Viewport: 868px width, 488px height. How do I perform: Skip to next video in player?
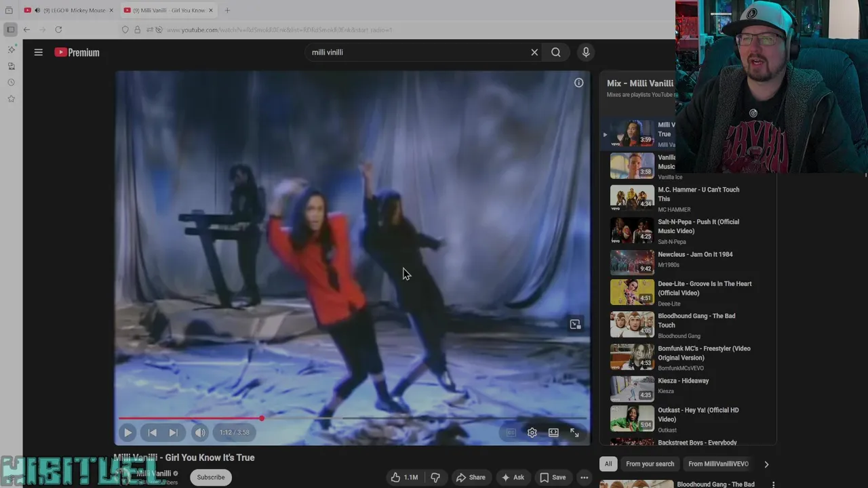coord(174,432)
